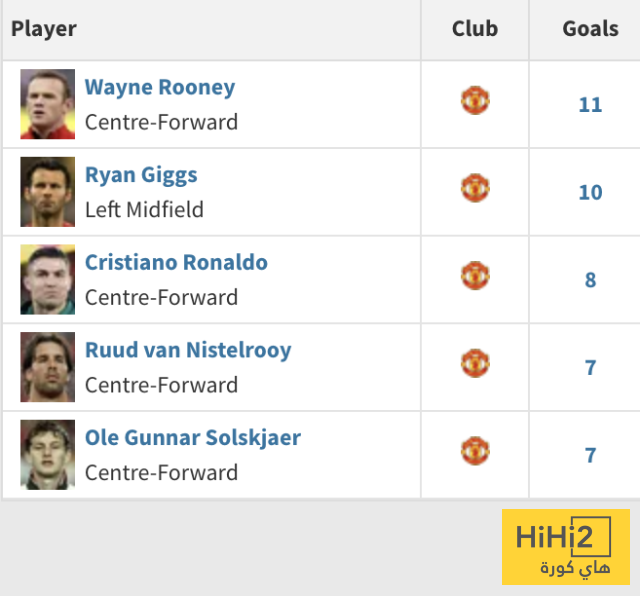Click the HiHi2 watermark logo
Screen dimensions: 640x596
[565, 547]
